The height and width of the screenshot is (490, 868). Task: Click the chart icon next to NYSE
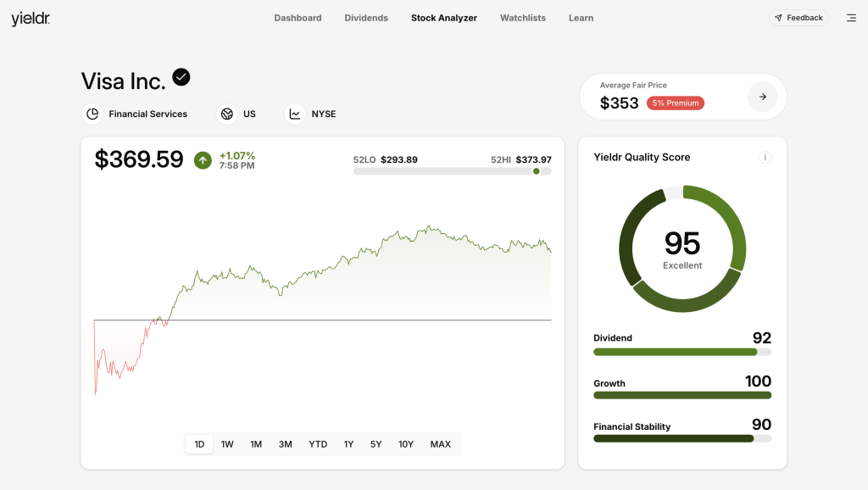(x=295, y=114)
